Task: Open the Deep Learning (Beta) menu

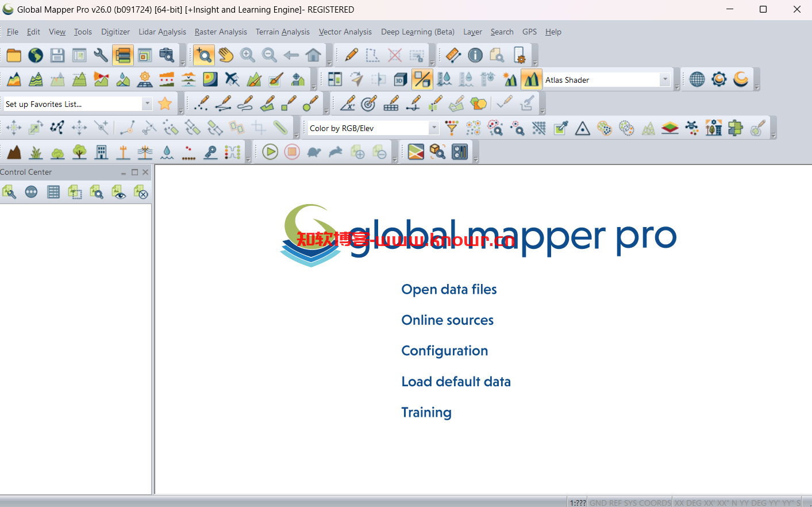Action: pyautogui.click(x=418, y=32)
